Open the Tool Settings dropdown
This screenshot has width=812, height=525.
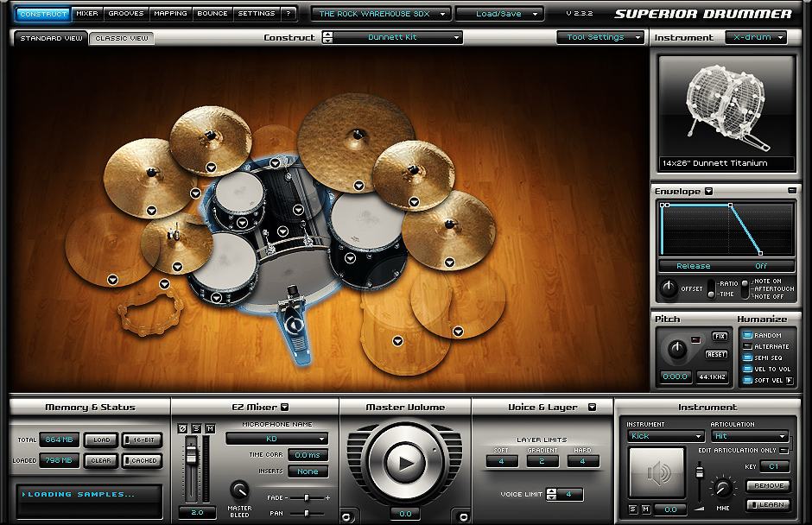point(600,37)
